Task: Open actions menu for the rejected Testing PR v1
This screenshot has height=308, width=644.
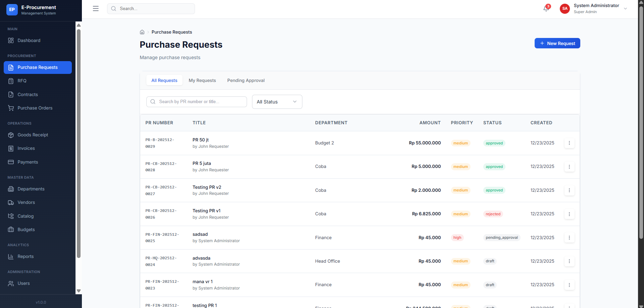Action: (569, 214)
